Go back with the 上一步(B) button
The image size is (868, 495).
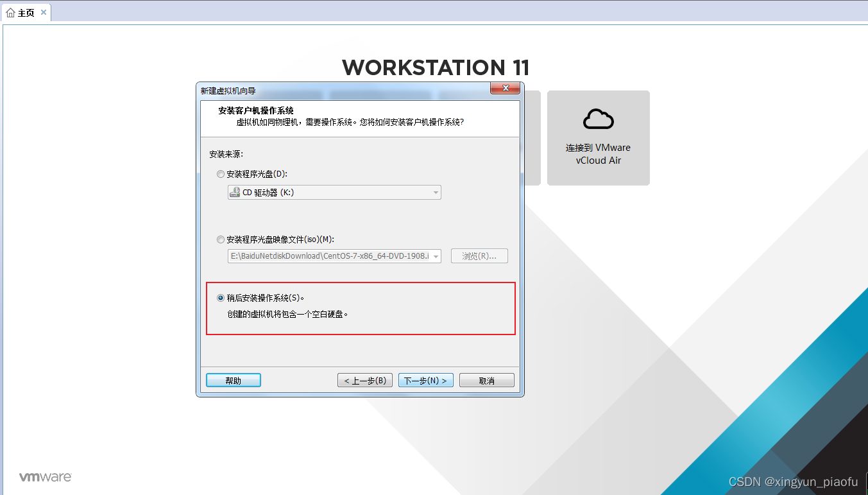(x=365, y=380)
